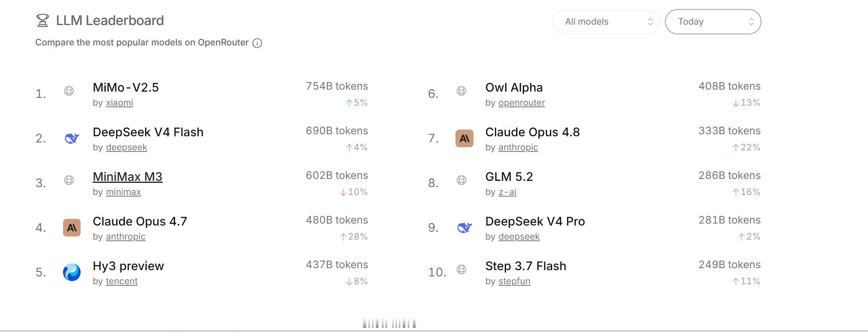
Task: Visit the minimax provider link
Action: click(x=123, y=192)
